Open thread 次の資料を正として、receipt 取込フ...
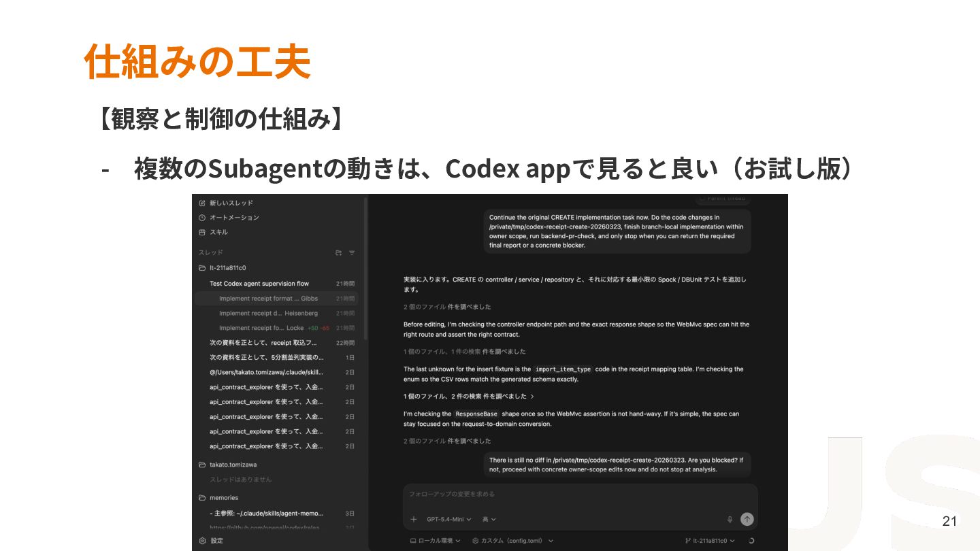 (x=276, y=343)
